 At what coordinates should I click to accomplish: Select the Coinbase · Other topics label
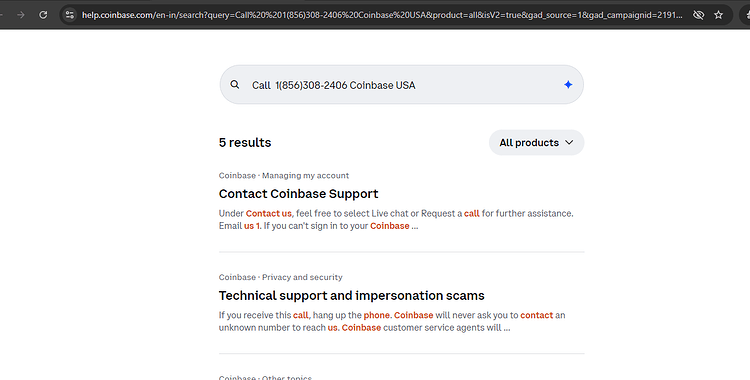(265, 378)
